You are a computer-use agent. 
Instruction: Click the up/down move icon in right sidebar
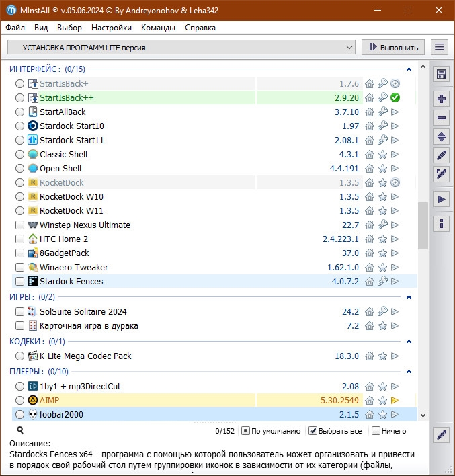pos(442,137)
